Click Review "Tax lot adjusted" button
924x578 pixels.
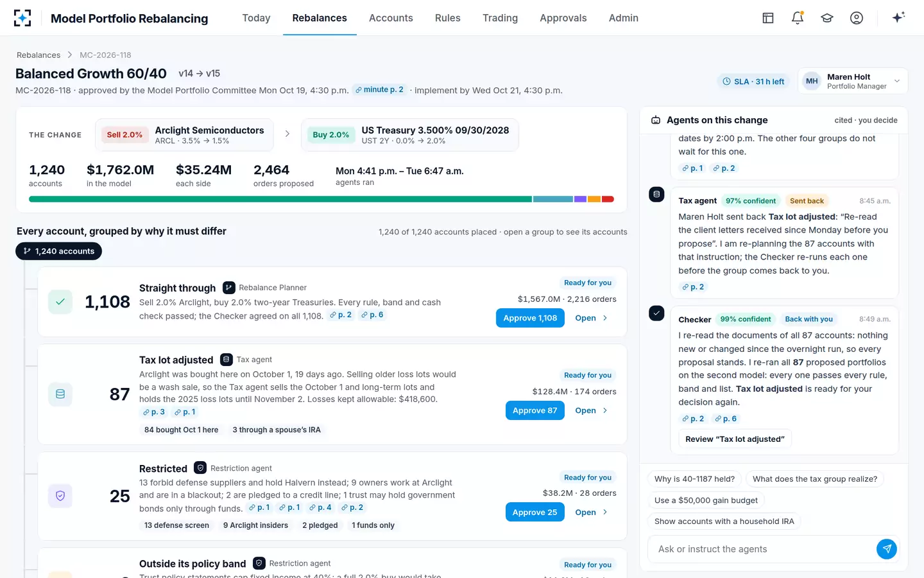735,439
